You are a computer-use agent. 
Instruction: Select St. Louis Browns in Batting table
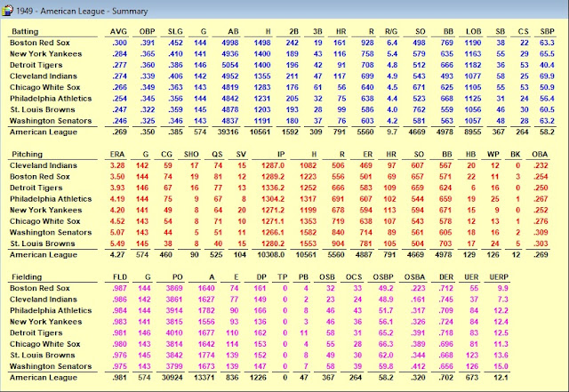[x=42, y=109]
